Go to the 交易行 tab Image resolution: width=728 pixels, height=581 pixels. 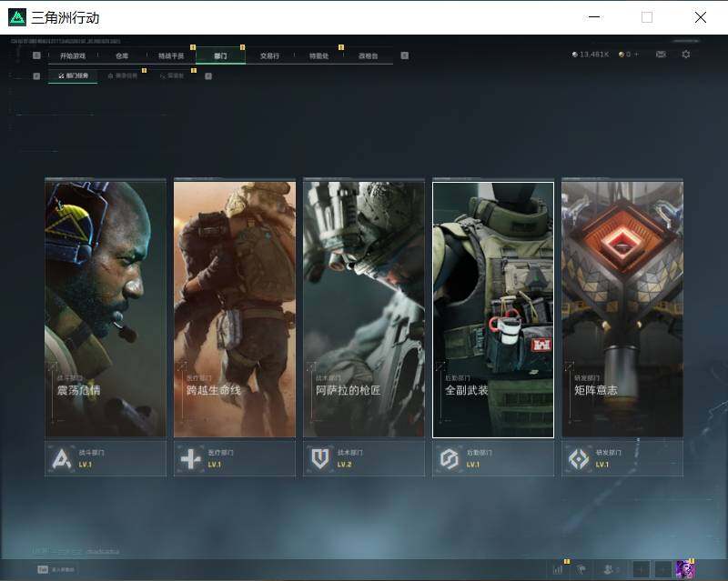point(269,55)
